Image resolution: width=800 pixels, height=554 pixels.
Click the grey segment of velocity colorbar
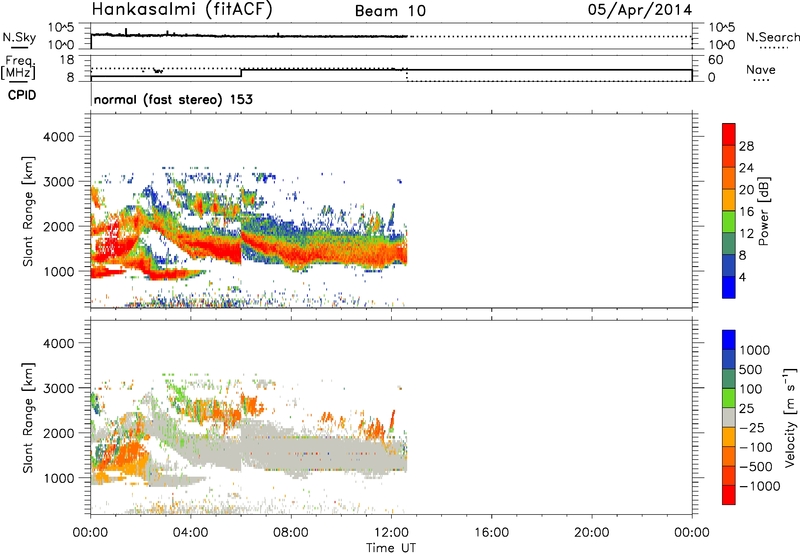[729, 417]
